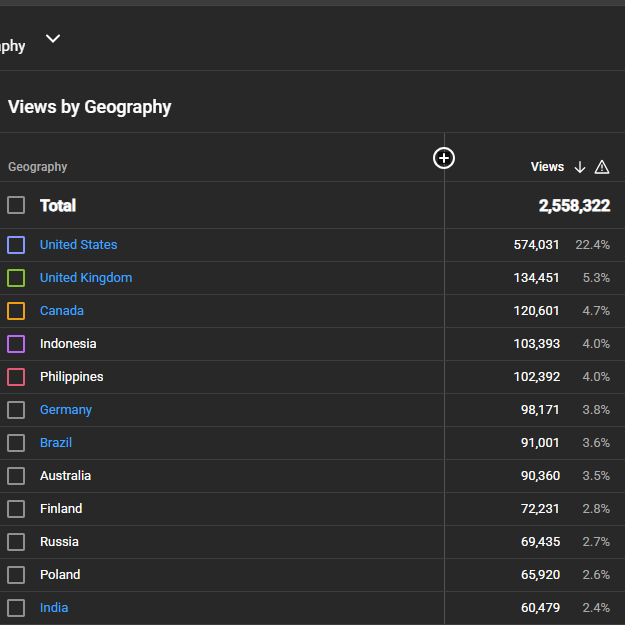Click the Geography column header
The width and height of the screenshot is (625, 625).
coord(37,167)
